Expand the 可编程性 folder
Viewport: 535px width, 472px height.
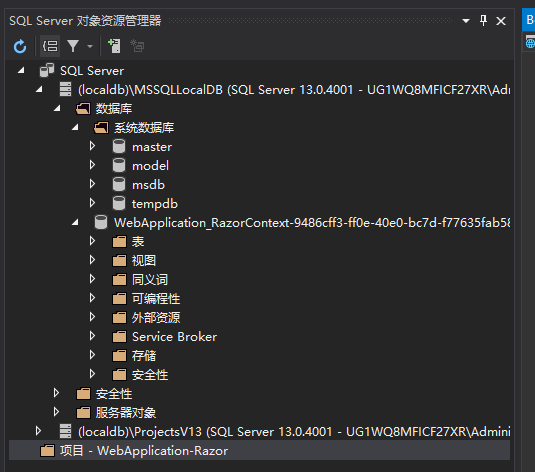(92, 298)
